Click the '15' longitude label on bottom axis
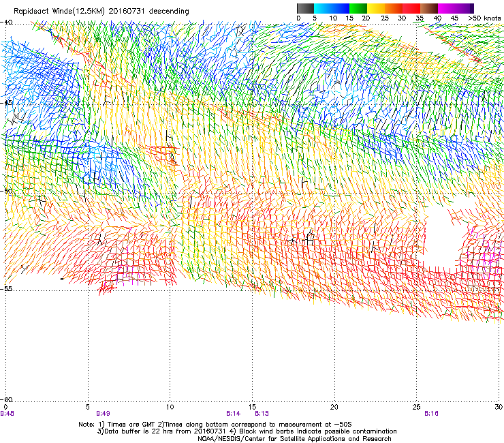 coord(252,407)
